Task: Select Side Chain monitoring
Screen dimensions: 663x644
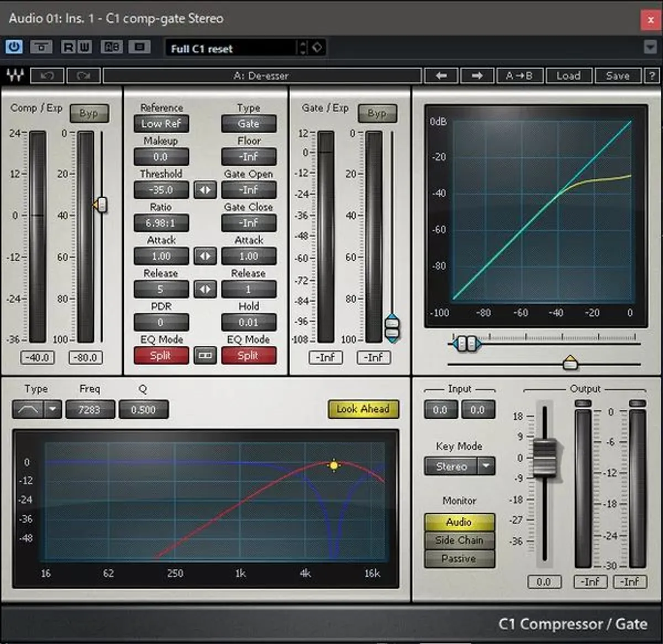Action: (459, 540)
